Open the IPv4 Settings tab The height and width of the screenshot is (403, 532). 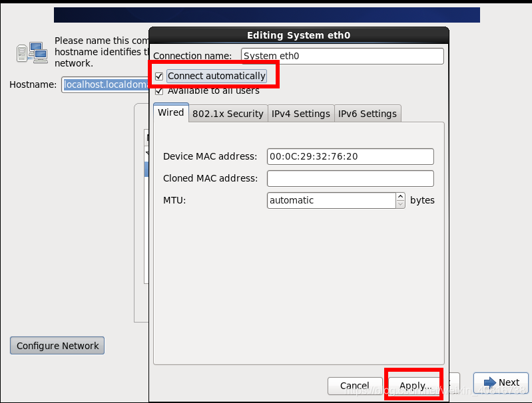300,114
